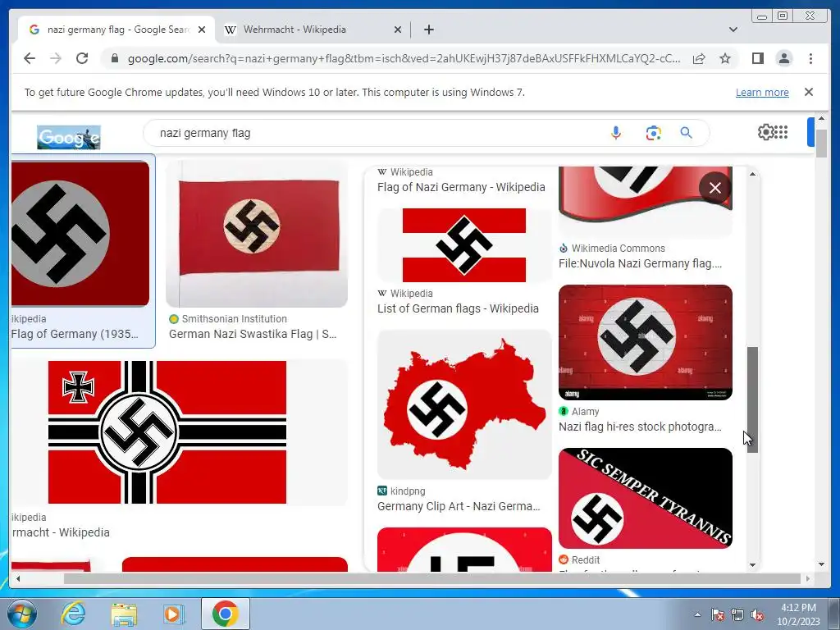View site info via the padlock icon

pos(115,58)
